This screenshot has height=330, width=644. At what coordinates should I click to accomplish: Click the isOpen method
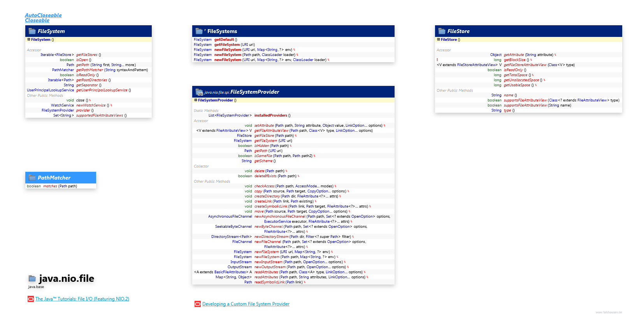82,60
